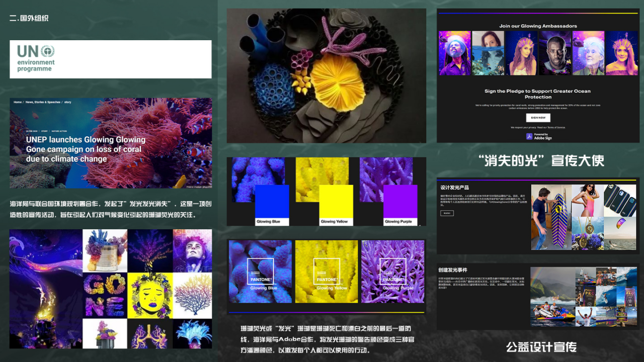The width and height of the screenshot is (644, 362).
Task: Click the Adobe Sign icon below the pledge
Action: click(x=529, y=136)
